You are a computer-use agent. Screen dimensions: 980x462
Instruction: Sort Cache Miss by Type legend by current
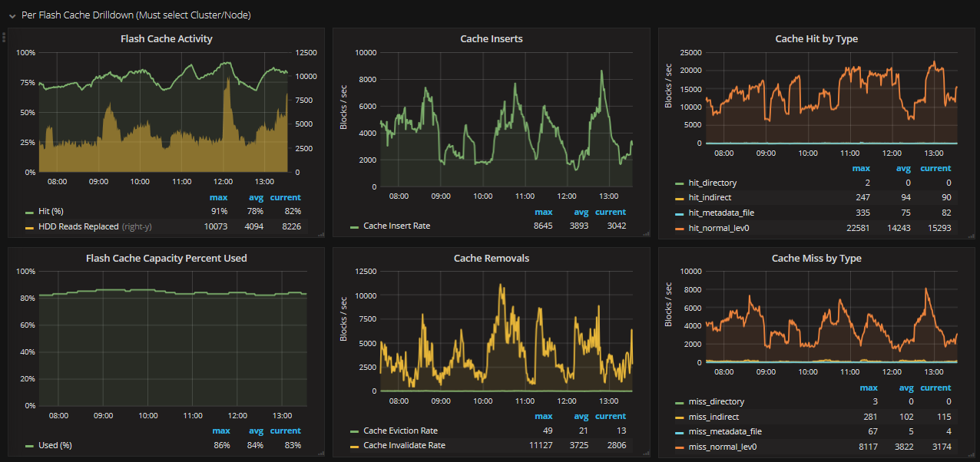[x=935, y=388]
